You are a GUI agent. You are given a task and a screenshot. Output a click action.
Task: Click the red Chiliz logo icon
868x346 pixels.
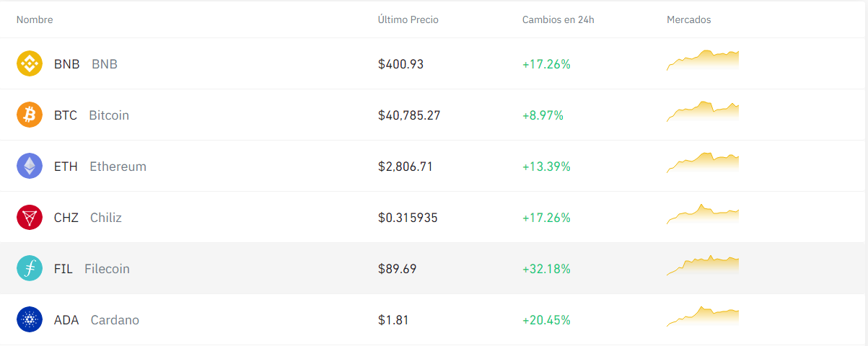tap(30, 217)
